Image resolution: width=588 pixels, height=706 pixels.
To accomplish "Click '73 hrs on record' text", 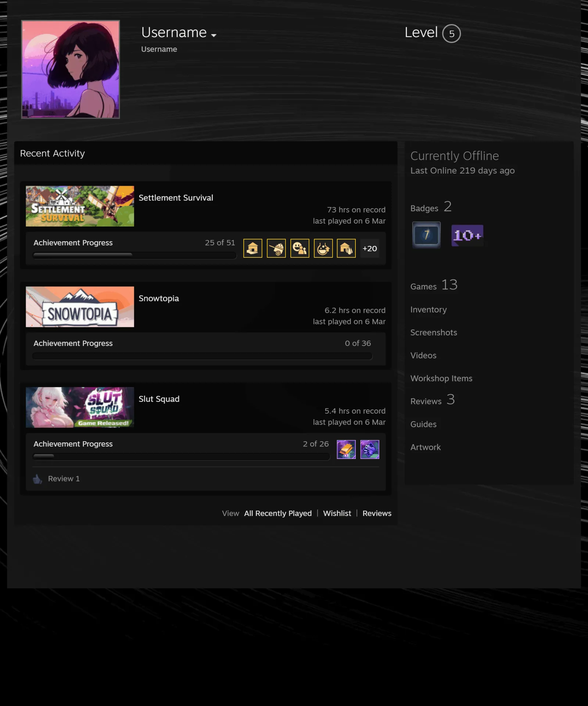I will click(x=356, y=210).
